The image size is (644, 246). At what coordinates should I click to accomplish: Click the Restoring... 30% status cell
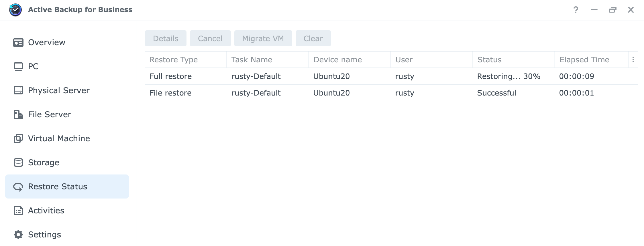coord(509,76)
